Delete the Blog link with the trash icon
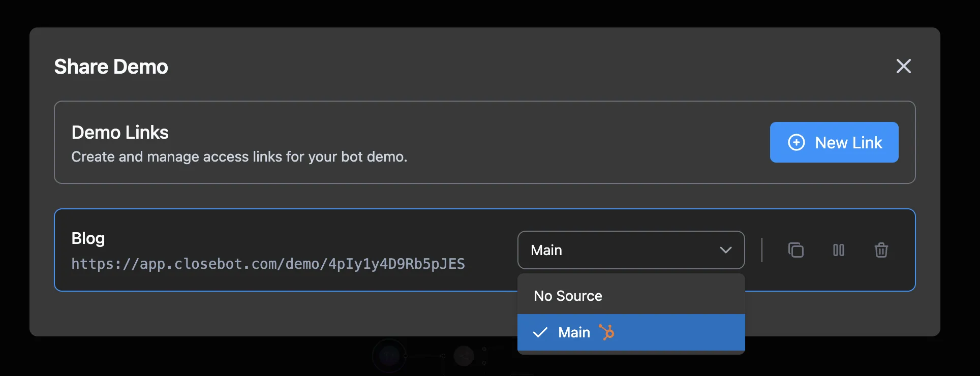Screen dimensions: 980x376 881,250
